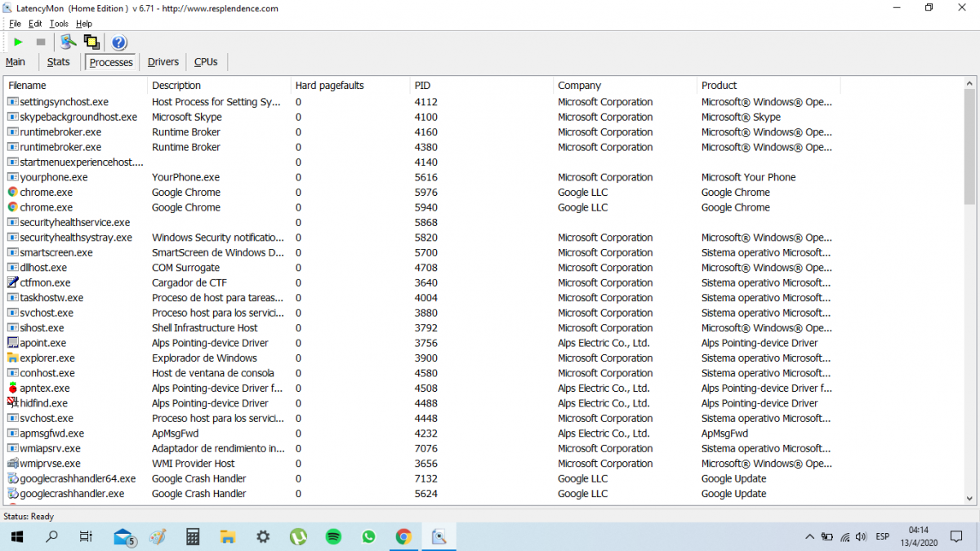Viewport: 980px width, 551px height.
Task: Select the Processes tab
Action: (111, 62)
